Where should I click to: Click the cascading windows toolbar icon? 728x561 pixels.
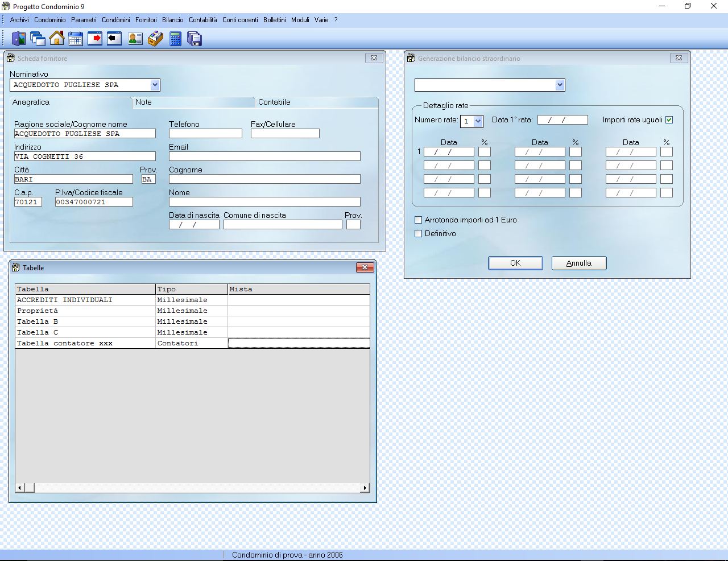click(x=38, y=39)
